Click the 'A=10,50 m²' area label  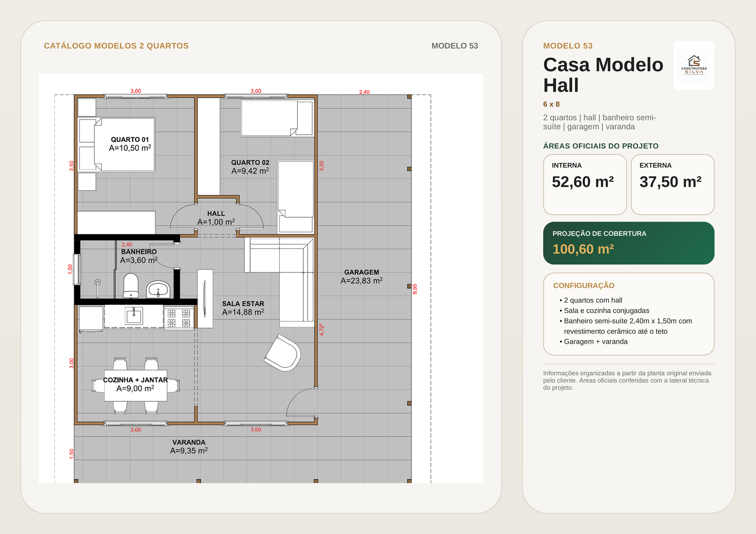(x=130, y=148)
